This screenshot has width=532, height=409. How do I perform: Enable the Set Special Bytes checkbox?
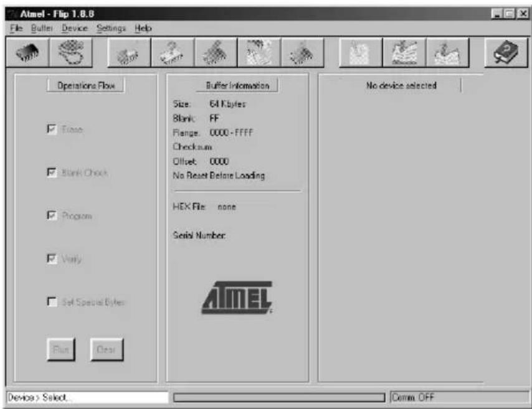[x=52, y=301]
